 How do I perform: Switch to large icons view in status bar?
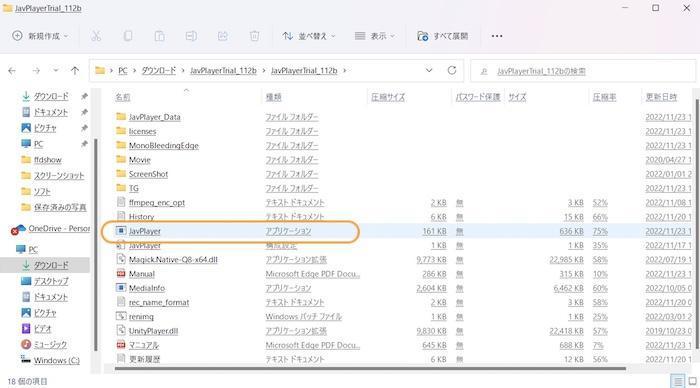pos(692,381)
